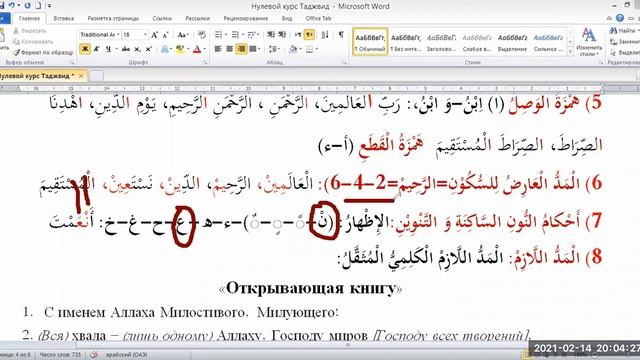
Task: Click the Replace icon in the editing group
Action: click(x=613, y=42)
